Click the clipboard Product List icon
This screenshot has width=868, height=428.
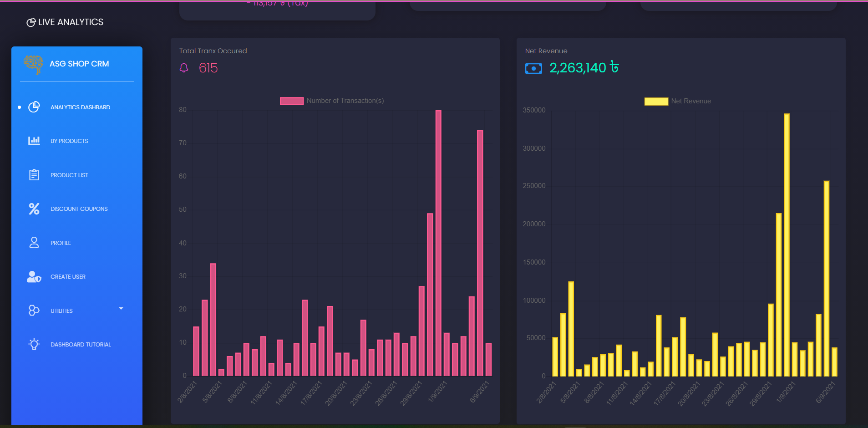34,175
